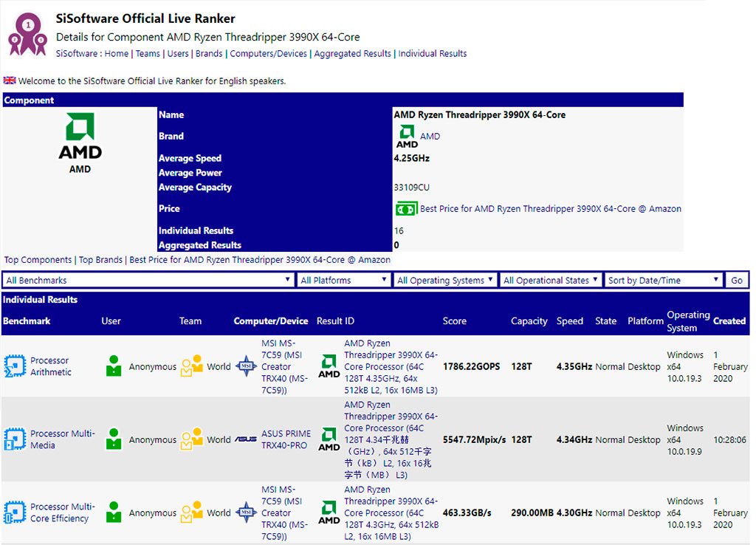This screenshot has width=756, height=545.
Task: Click AMD logo in Processor Arithmetic row
Action: click(329, 366)
